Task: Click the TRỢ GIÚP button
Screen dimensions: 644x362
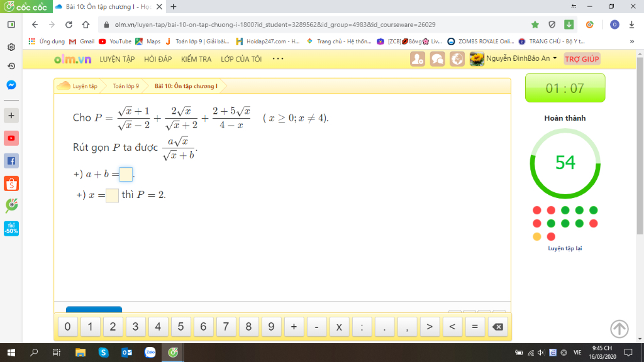Action: click(x=582, y=59)
